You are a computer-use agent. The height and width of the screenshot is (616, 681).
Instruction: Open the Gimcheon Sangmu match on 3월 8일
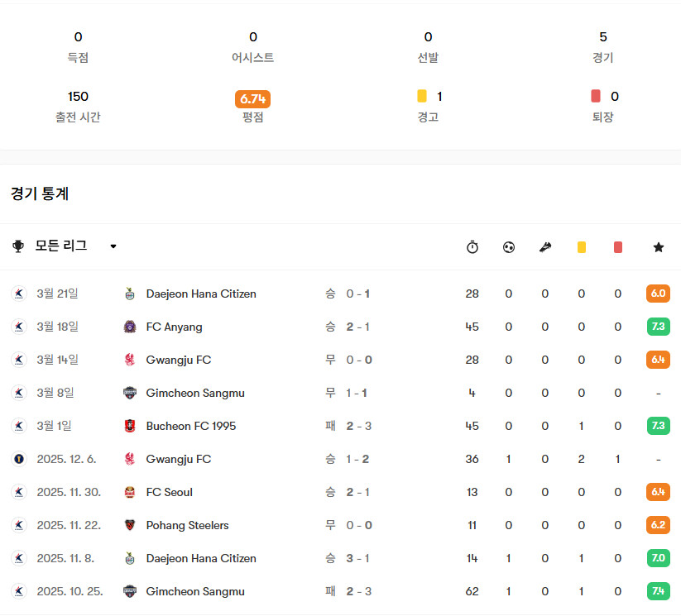pos(341,393)
